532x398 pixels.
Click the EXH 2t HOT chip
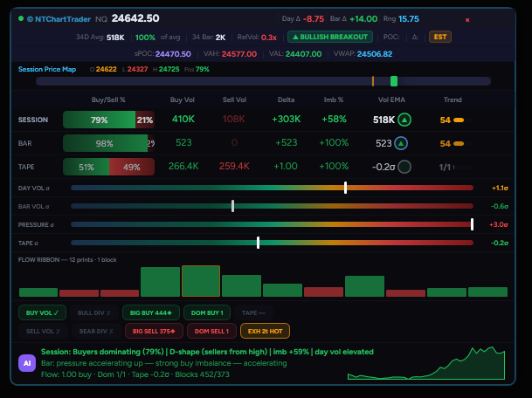point(265,331)
